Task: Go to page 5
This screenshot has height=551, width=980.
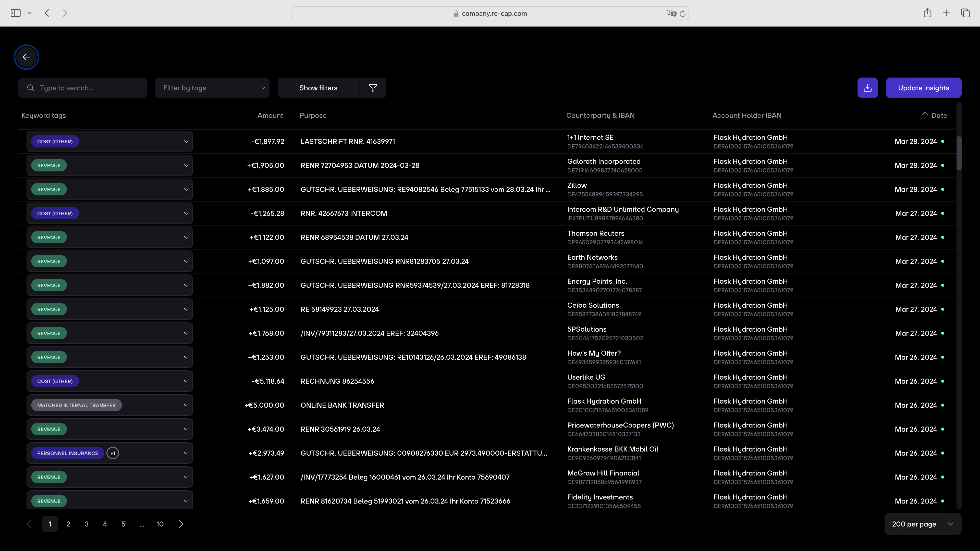Action: (123, 524)
